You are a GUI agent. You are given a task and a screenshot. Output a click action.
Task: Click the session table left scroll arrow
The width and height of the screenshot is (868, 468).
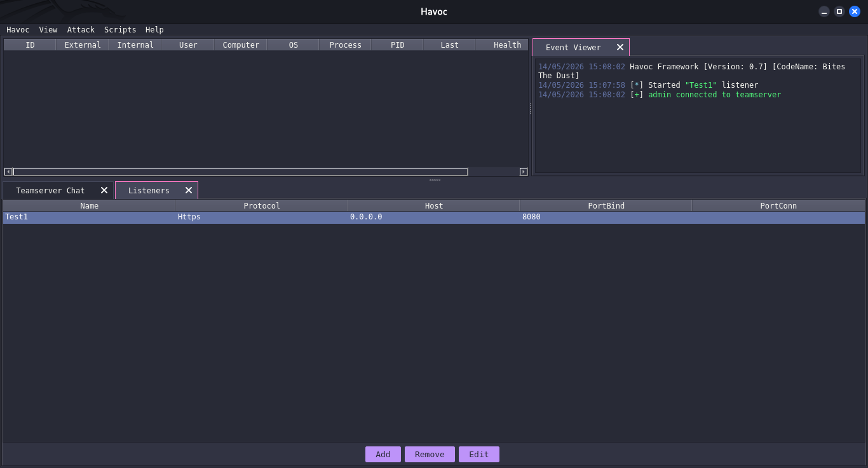[x=8, y=172]
